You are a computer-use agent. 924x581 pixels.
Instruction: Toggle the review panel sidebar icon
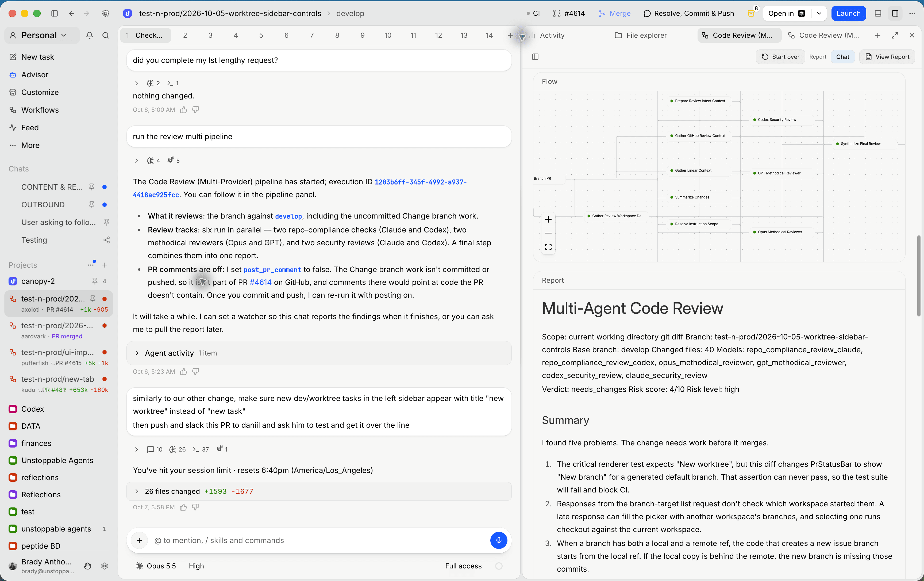(535, 57)
